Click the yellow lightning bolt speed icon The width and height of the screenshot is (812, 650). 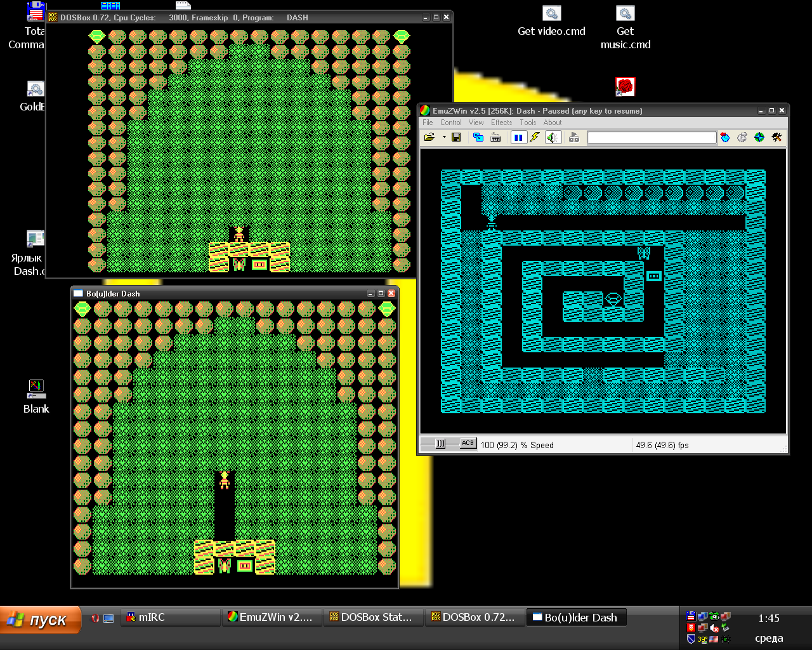coord(535,137)
